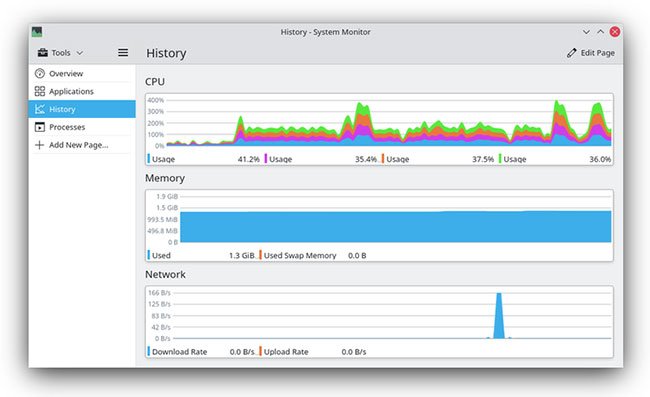The image size is (650, 397).
Task: Click the window title History - System Monitor
Action: [325, 32]
